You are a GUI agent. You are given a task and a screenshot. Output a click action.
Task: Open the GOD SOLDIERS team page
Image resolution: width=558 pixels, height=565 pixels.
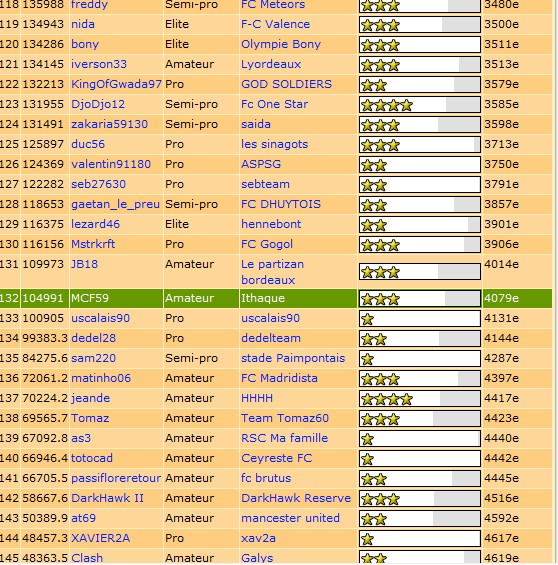pos(286,84)
